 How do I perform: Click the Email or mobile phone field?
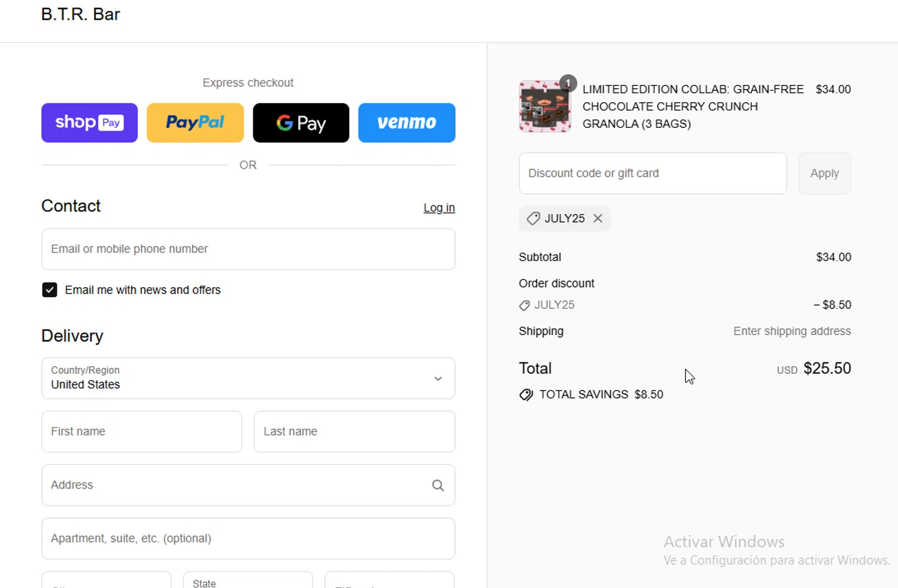(x=248, y=249)
